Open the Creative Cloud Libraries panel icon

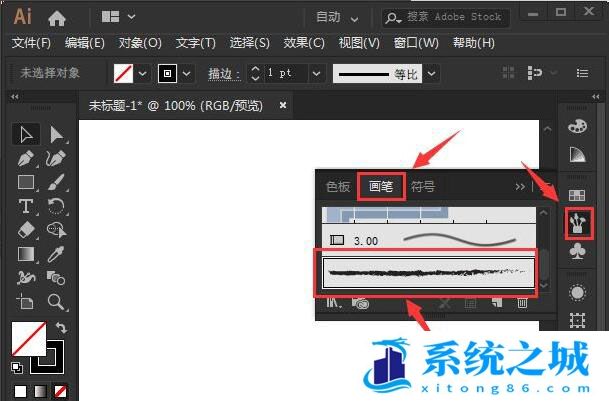tap(360, 303)
